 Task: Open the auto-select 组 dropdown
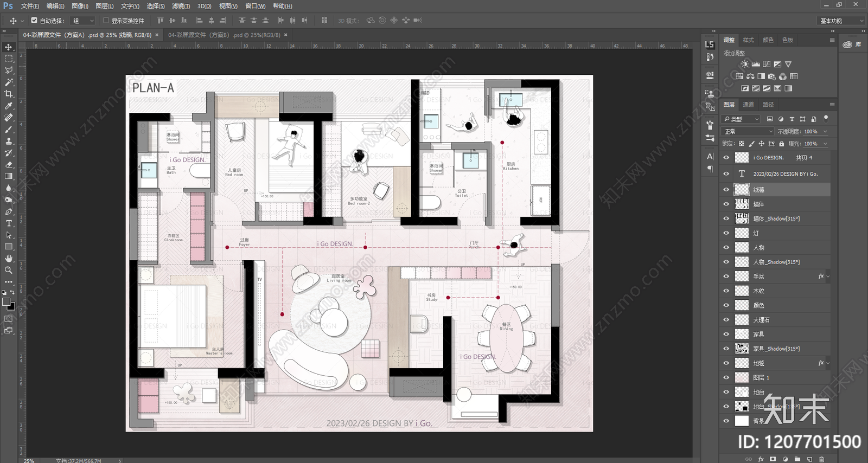coord(83,21)
